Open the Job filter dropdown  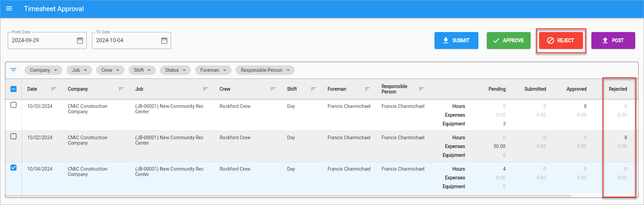pyautogui.click(x=79, y=70)
